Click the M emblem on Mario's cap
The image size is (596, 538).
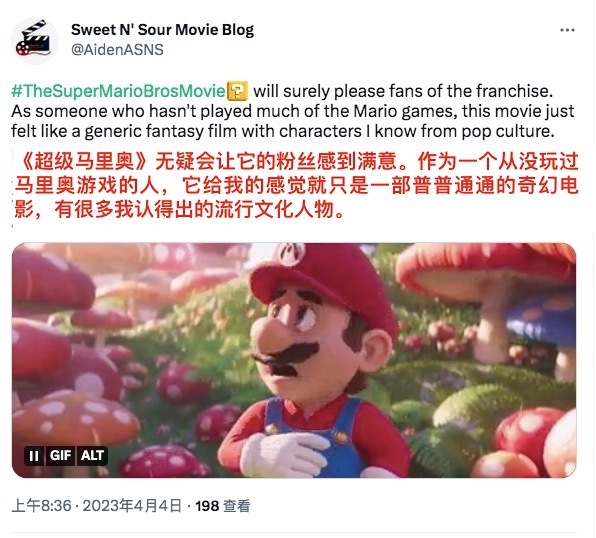point(291,253)
